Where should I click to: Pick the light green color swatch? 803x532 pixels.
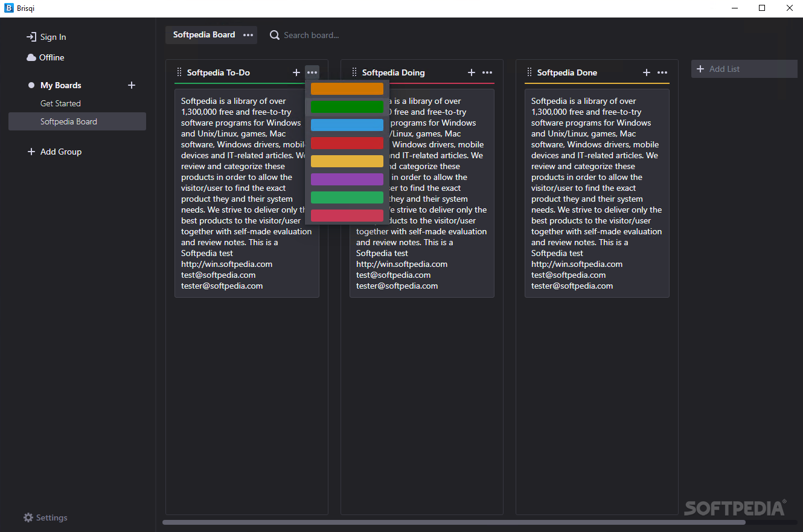click(x=347, y=197)
